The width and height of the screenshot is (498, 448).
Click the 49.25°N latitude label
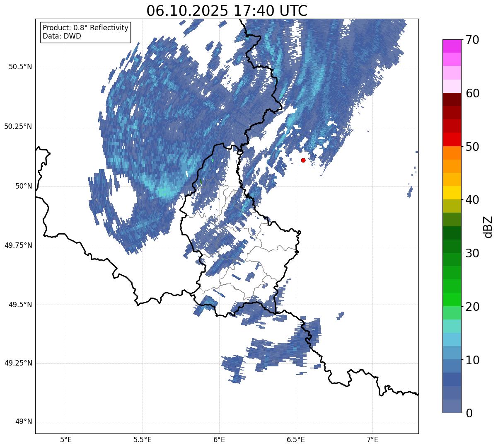(18, 363)
